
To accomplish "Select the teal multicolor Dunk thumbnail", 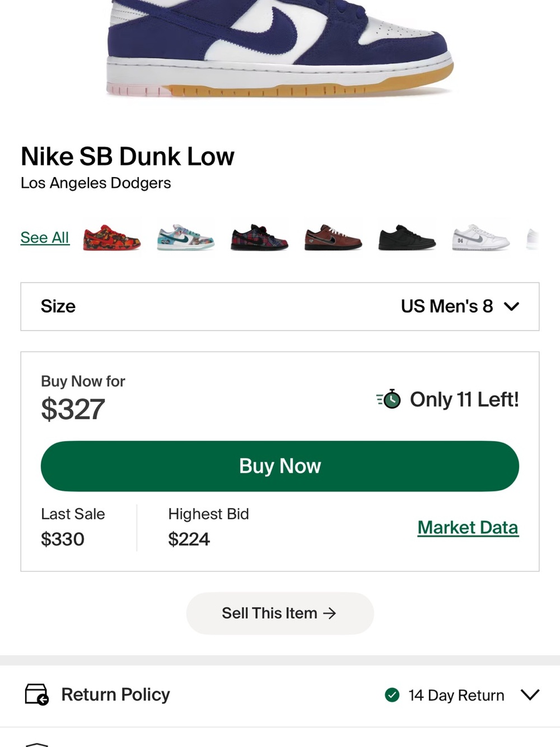I will (185, 238).
